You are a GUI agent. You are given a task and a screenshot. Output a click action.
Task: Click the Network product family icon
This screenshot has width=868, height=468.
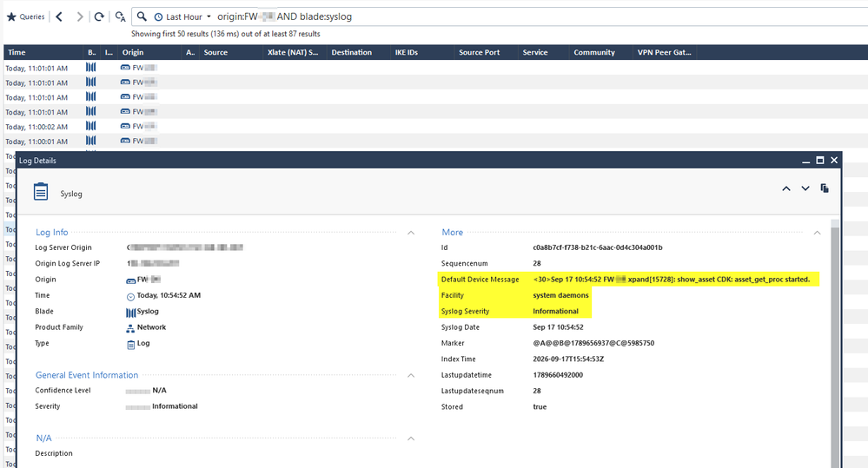point(130,328)
